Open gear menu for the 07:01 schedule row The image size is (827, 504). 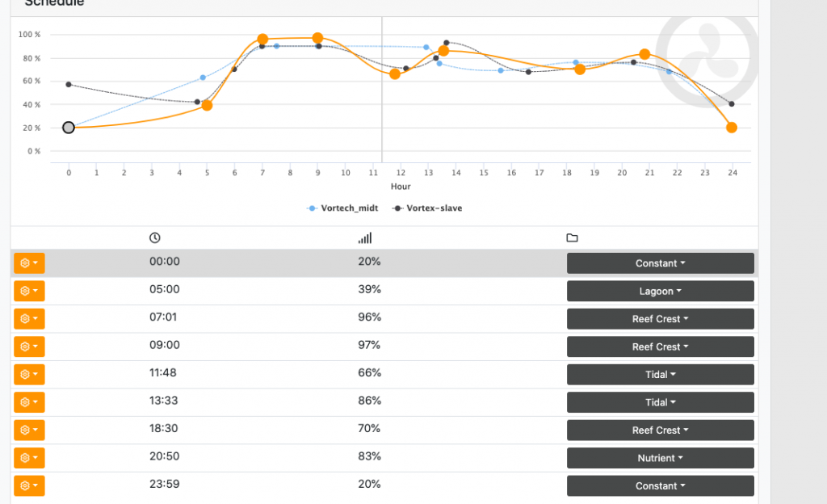(x=29, y=319)
